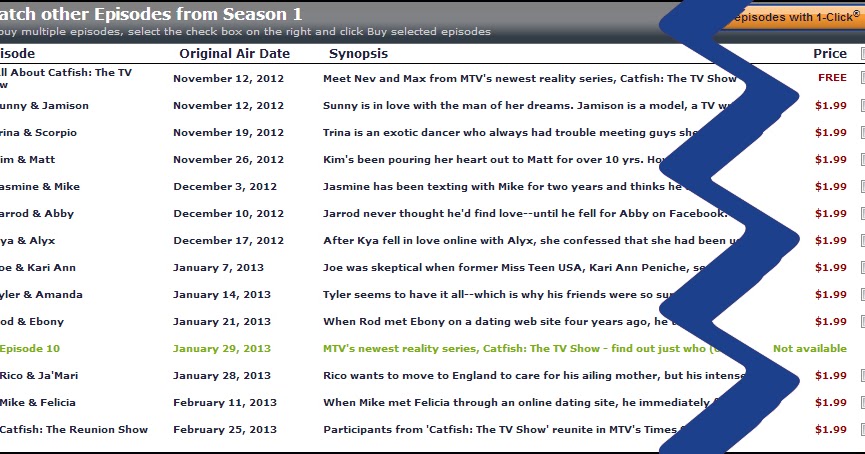The width and height of the screenshot is (865, 454).
Task: Click the 'Participants from Catfish: The TV Show' synopsis
Action: coord(505,430)
